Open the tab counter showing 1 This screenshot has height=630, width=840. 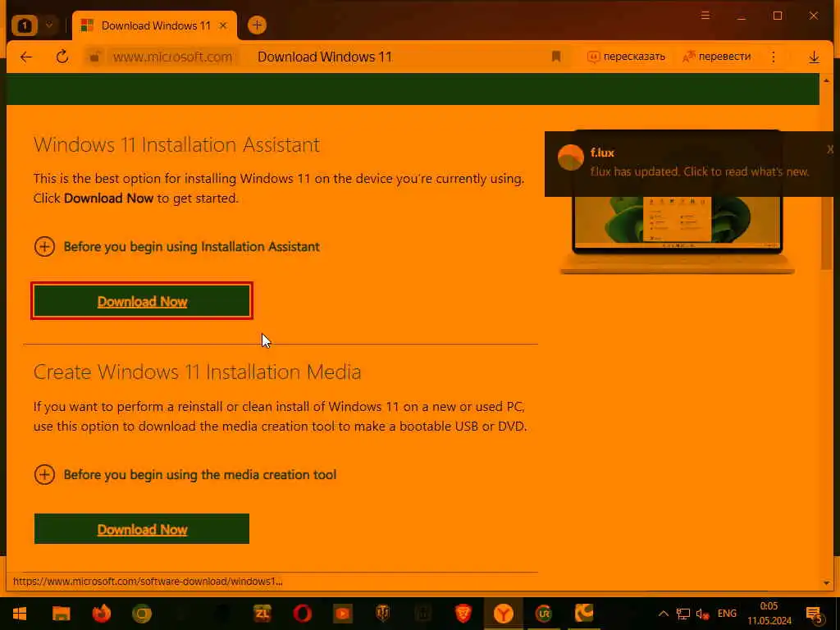(x=24, y=25)
